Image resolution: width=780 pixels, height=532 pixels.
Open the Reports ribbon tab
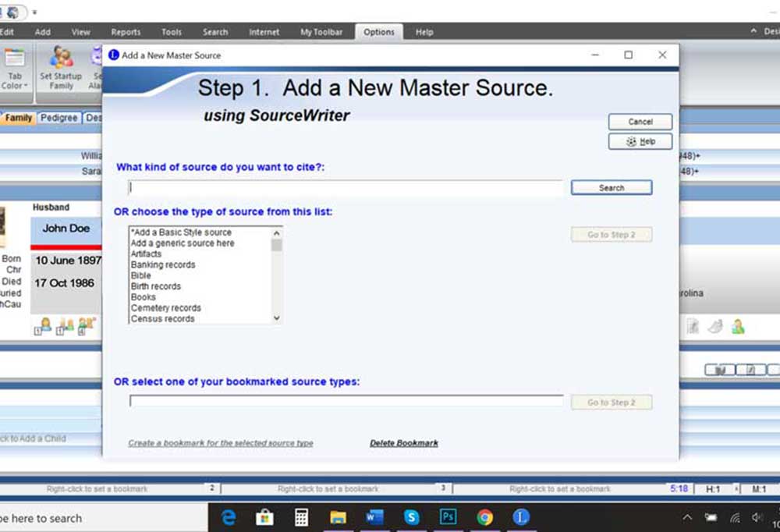(x=126, y=32)
